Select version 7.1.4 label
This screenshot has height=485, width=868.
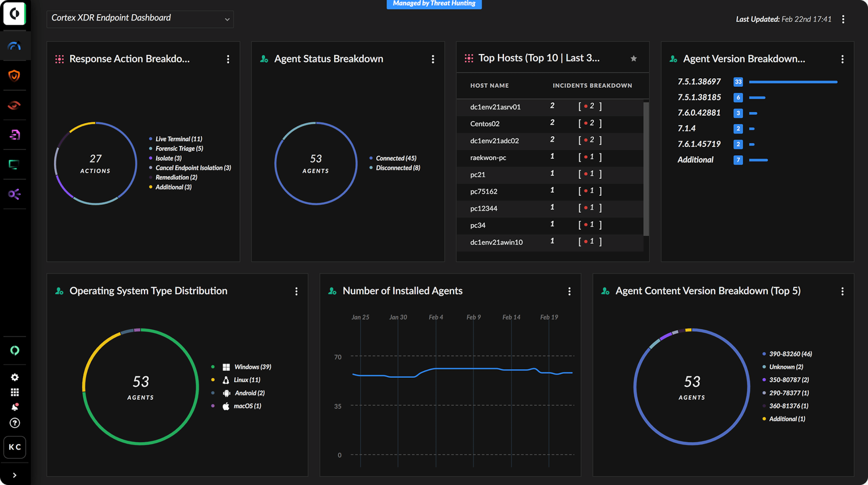[686, 128]
